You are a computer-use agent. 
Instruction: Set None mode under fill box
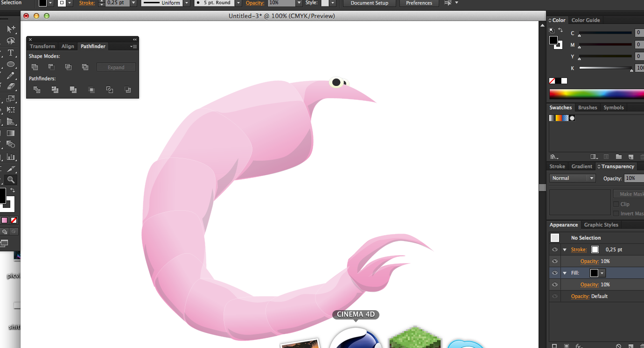pyautogui.click(x=14, y=220)
